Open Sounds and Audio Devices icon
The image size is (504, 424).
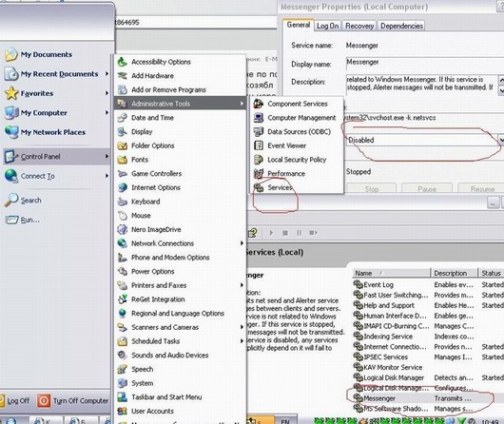tap(122, 356)
